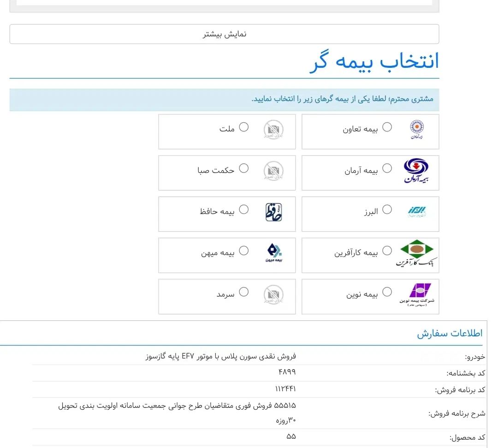The image size is (498, 448).
Task: Click no-image placeholder beside ملت
Action: point(273,130)
